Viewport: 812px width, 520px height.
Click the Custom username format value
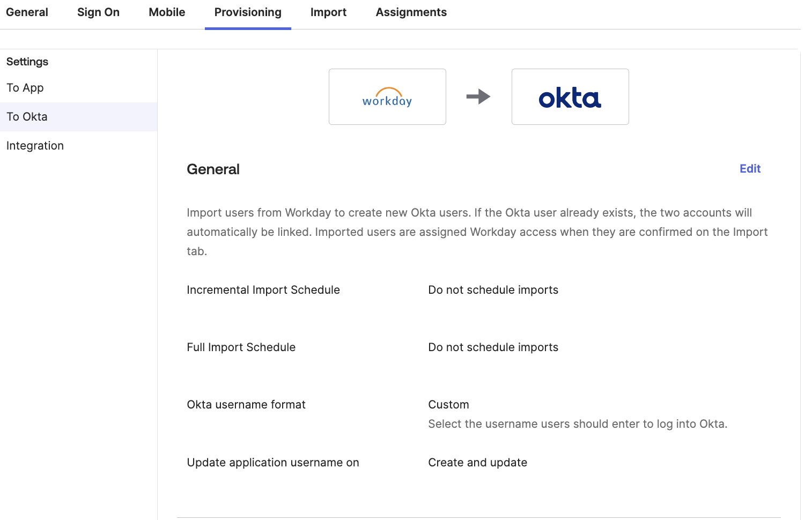(448, 404)
